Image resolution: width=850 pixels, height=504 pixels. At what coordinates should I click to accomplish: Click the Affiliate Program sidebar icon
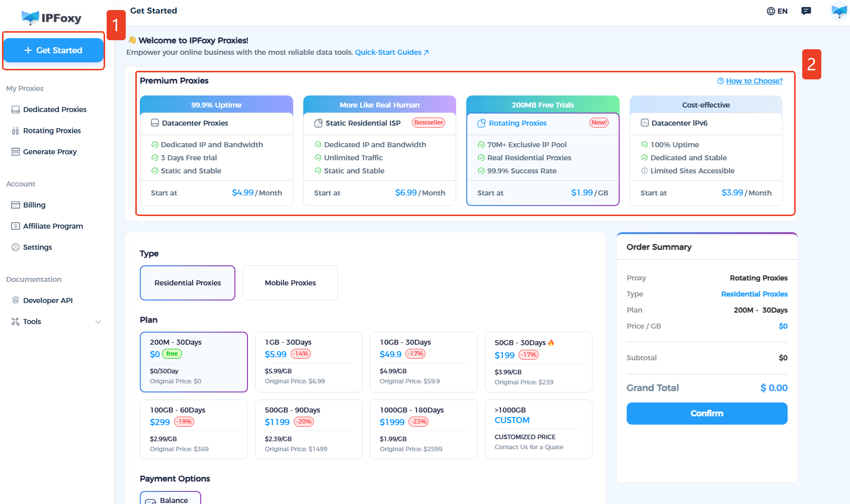pos(16,226)
